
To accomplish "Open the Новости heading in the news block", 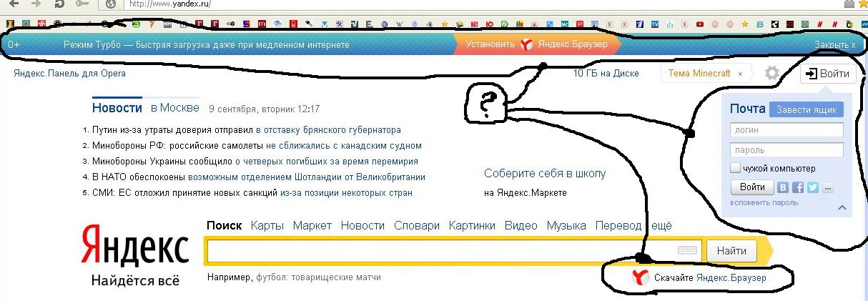I will [x=117, y=108].
